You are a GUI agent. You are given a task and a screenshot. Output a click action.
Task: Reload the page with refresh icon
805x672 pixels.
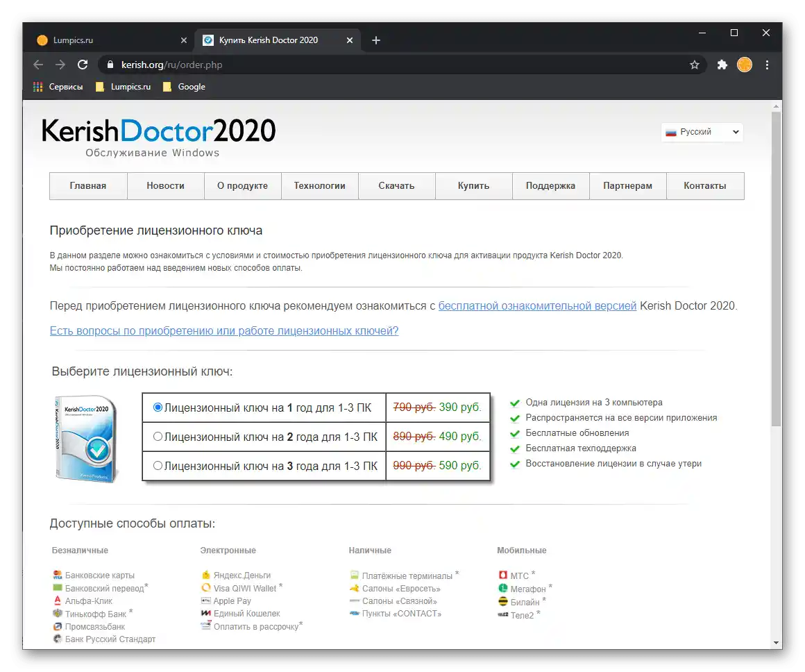tap(83, 65)
